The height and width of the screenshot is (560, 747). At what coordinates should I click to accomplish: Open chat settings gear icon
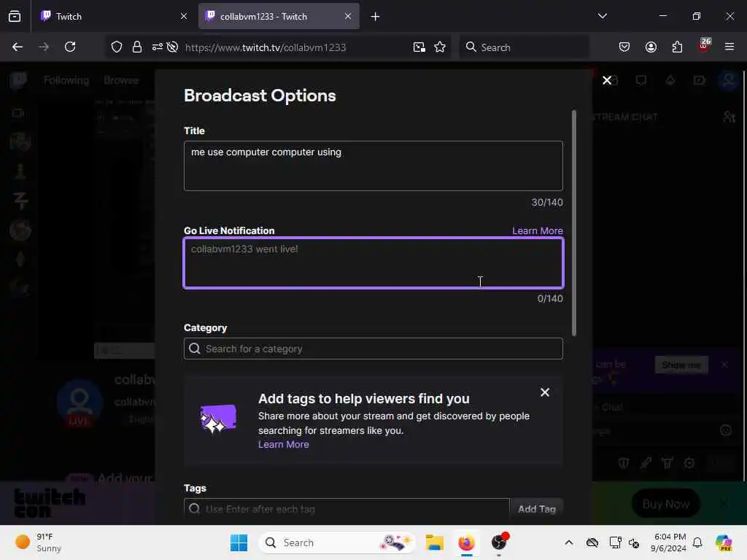(x=689, y=463)
